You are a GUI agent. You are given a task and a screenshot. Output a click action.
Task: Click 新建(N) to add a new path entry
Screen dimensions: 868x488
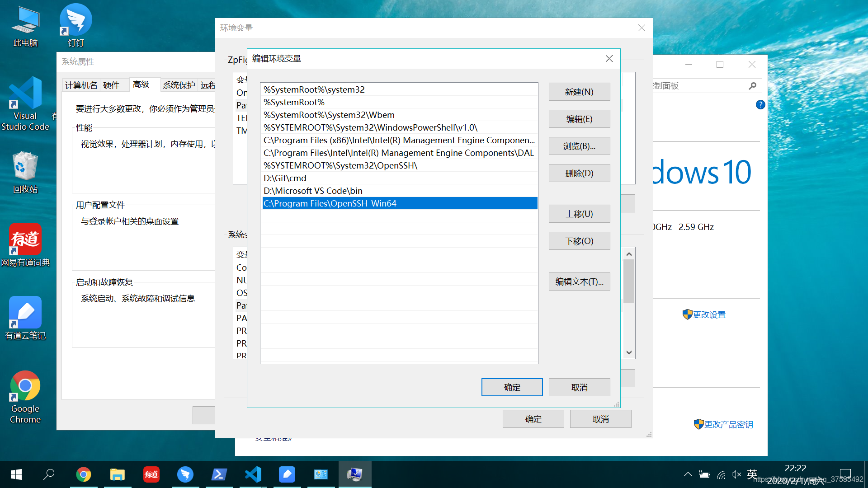(x=579, y=92)
